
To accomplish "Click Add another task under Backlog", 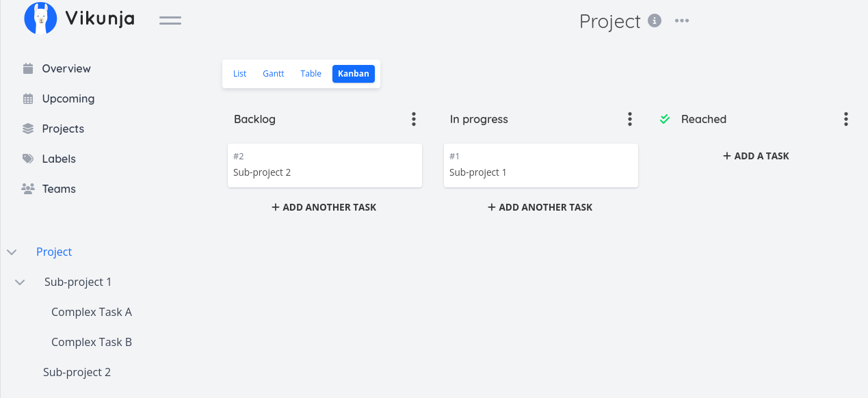I will point(324,207).
